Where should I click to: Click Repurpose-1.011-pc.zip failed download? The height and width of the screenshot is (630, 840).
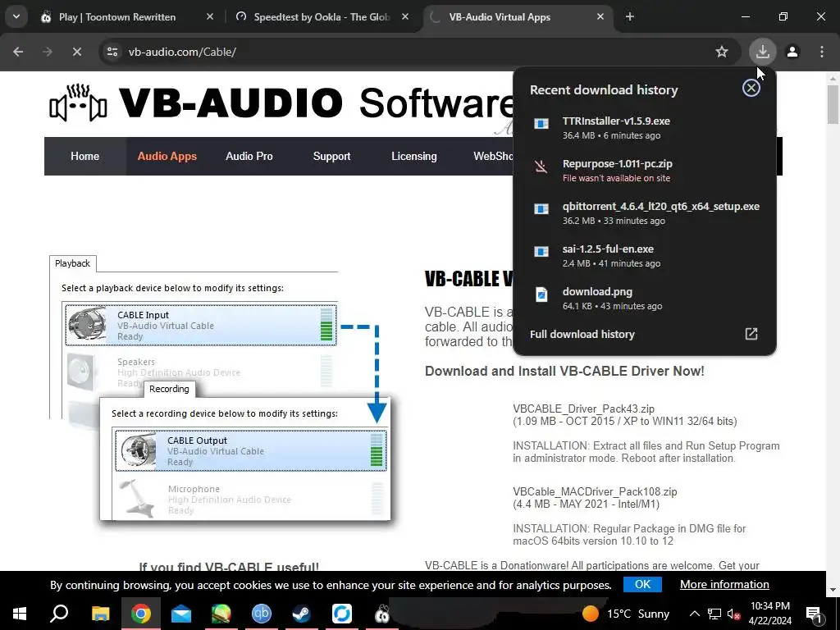pos(645,171)
